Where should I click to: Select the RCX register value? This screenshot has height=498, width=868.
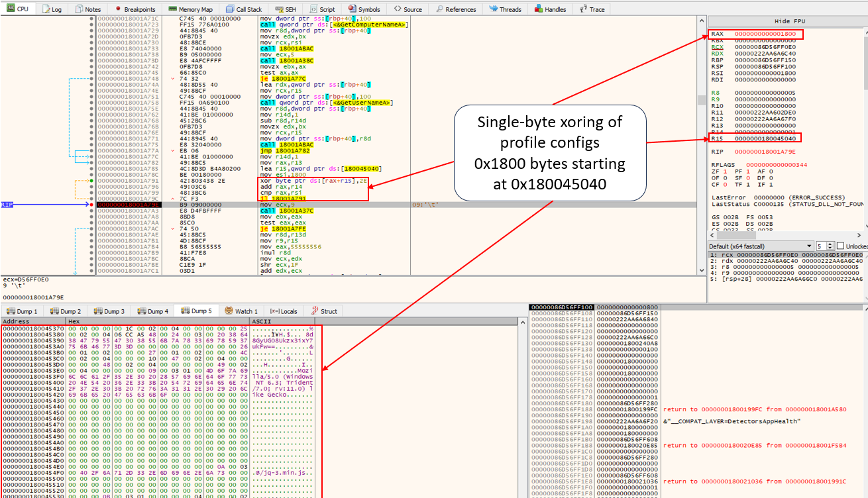point(765,47)
